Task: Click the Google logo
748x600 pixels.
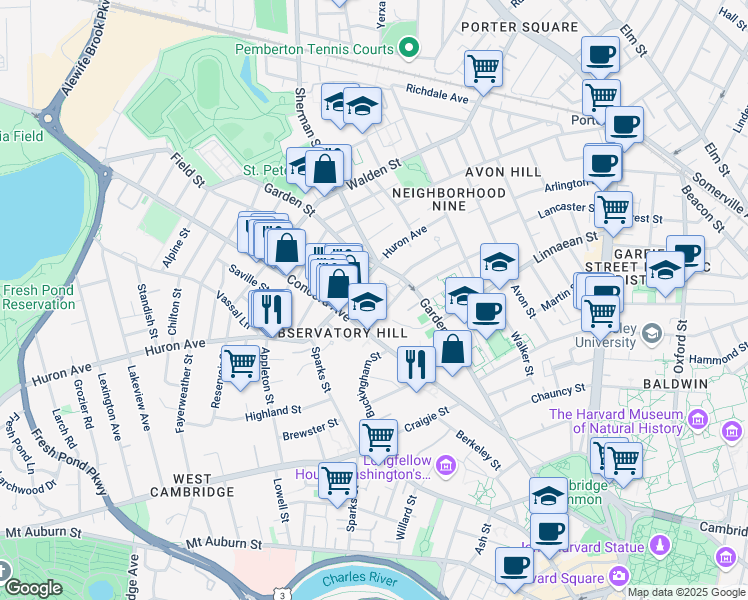Action: 34,588
